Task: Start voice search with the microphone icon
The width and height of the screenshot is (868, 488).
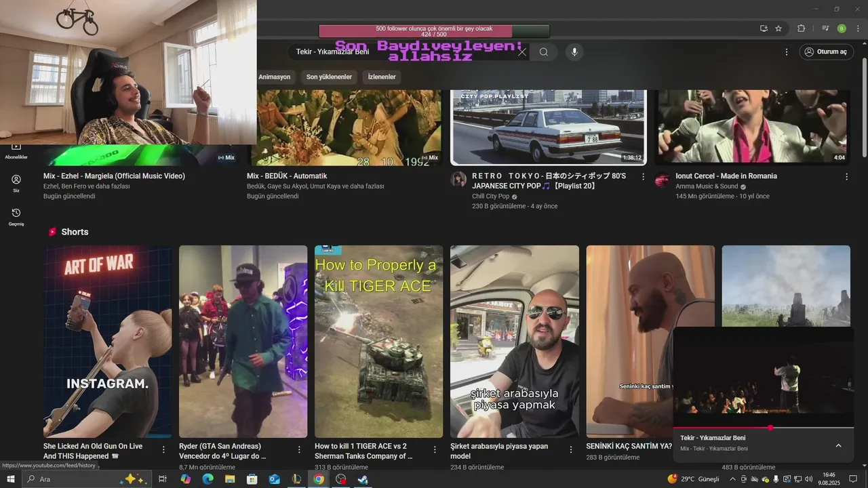Action: (x=574, y=52)
